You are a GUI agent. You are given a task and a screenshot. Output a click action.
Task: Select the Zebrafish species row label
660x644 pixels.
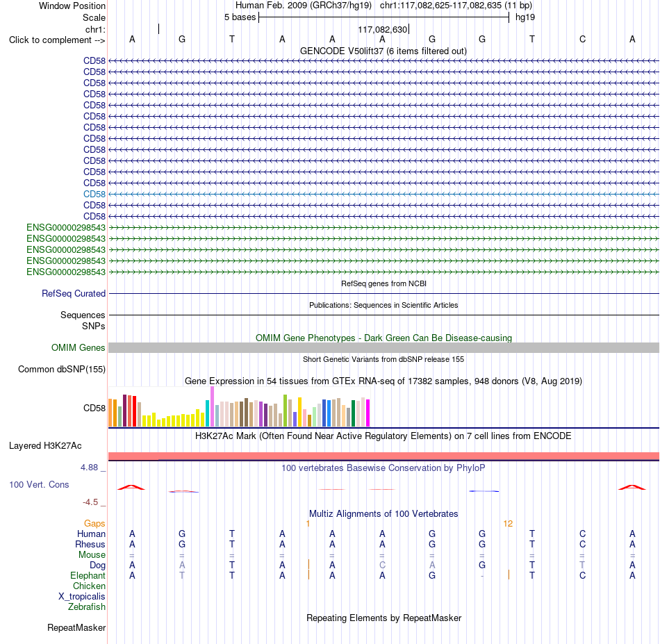tap(87, 607)
